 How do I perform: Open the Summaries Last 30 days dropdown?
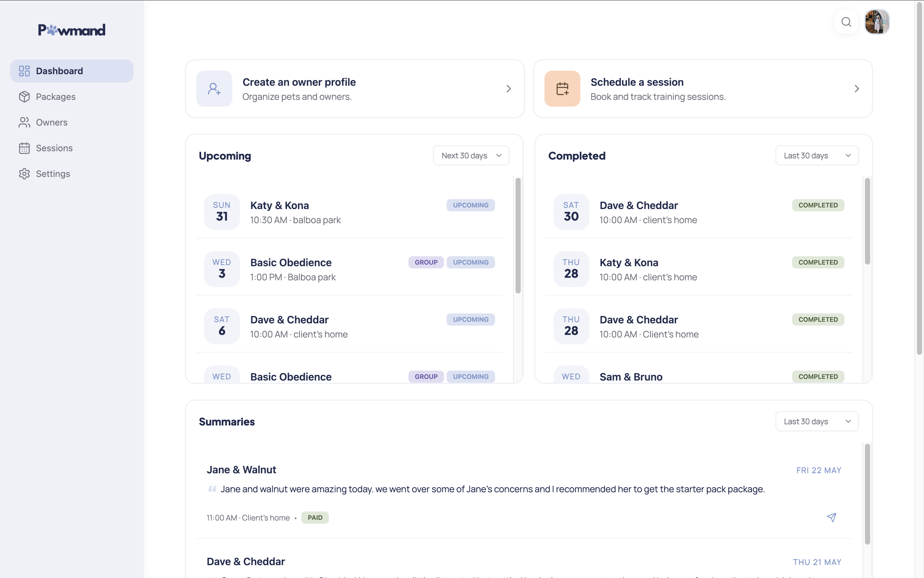[817, 421]
